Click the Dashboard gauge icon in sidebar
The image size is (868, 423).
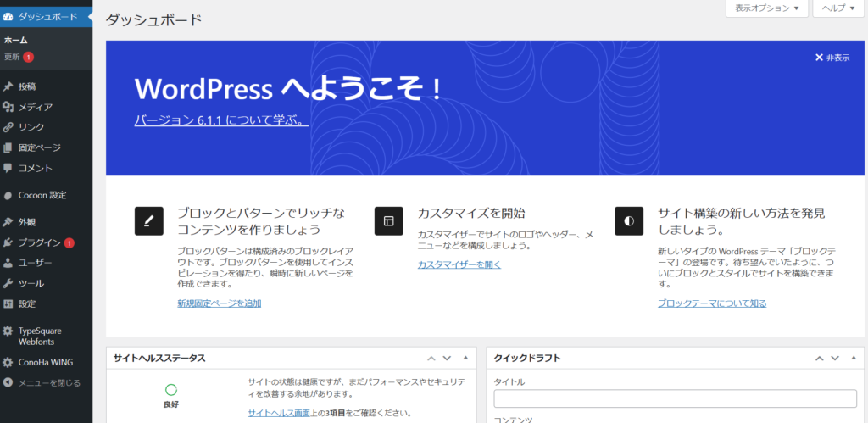(x=8, y=17)
